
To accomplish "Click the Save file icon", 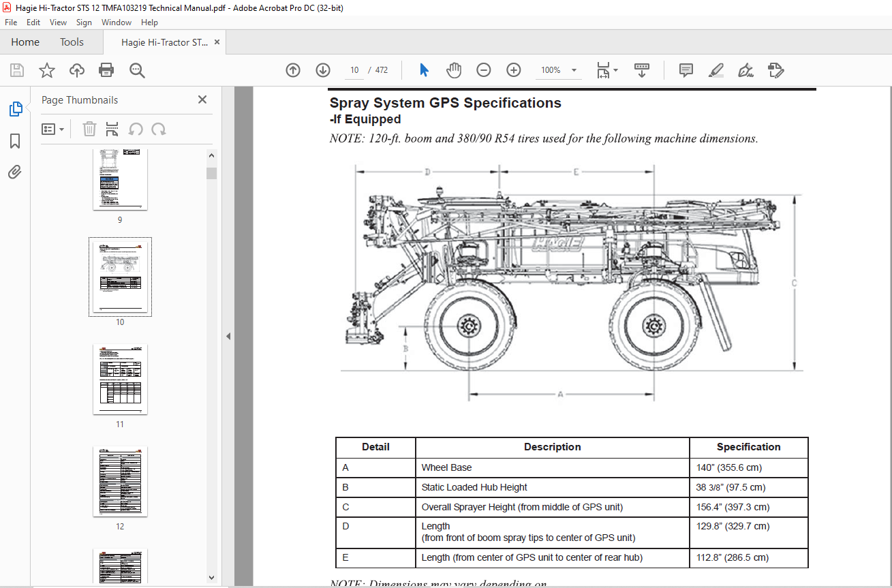I will click(17, 70).
